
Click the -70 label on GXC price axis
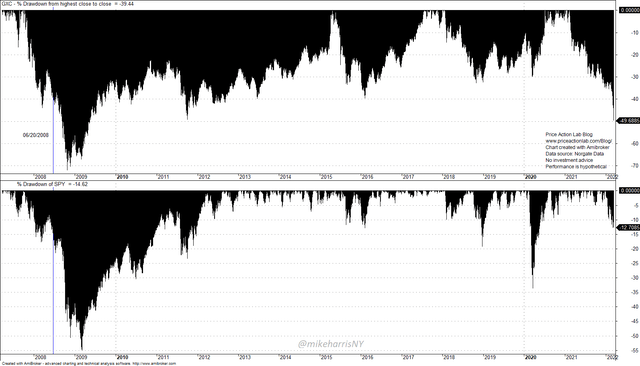635,166
